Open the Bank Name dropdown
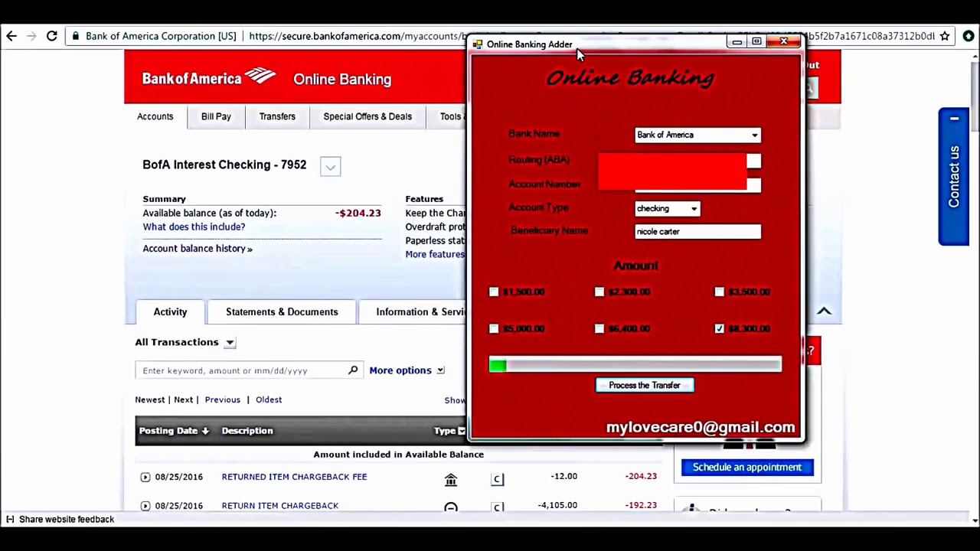Image resolution: width=980 pixels, height=551 pixels. [755, 135]
